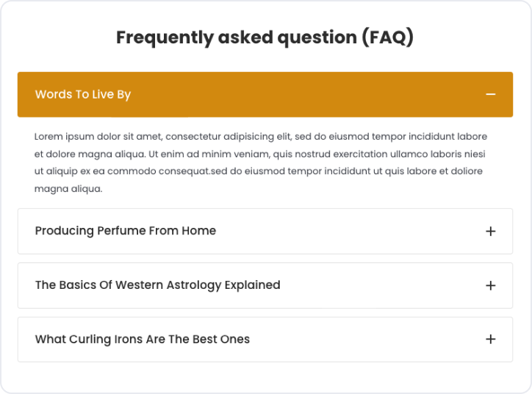The width and height of the screenshot is (532, 394).
Task: Expand "What Curling Irons Are The Best Ones" title
Action: tap(143, 340)
